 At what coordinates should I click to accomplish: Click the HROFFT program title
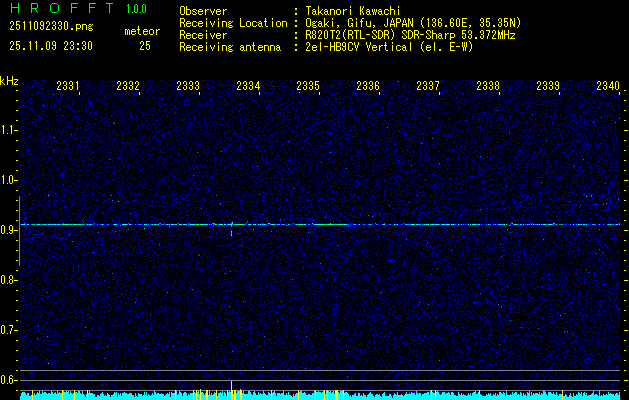click(x=63, y=8)
